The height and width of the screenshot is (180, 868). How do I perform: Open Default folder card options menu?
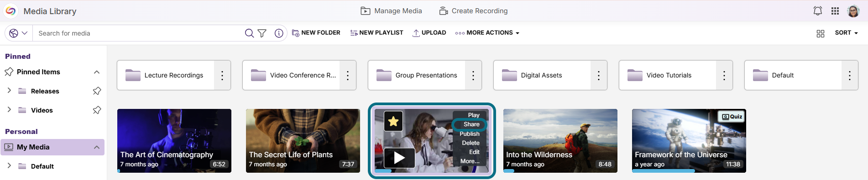850,75
